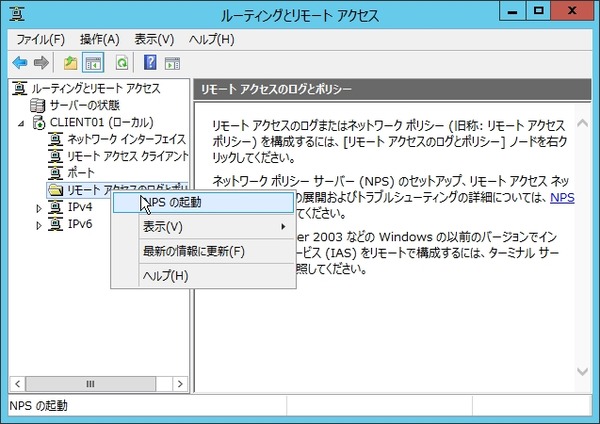
Task: Open the ファイル(F) menu
Action: point(41,39)
